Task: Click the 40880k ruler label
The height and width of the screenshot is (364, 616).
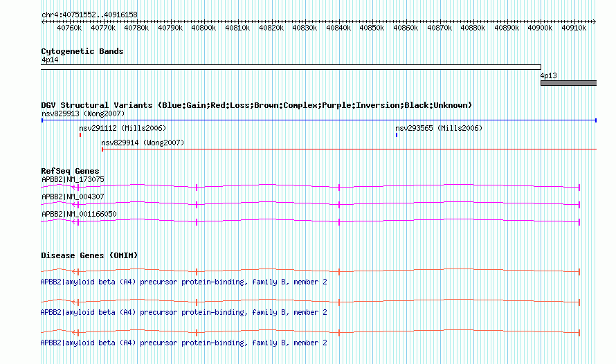Action: pos(473,28)
